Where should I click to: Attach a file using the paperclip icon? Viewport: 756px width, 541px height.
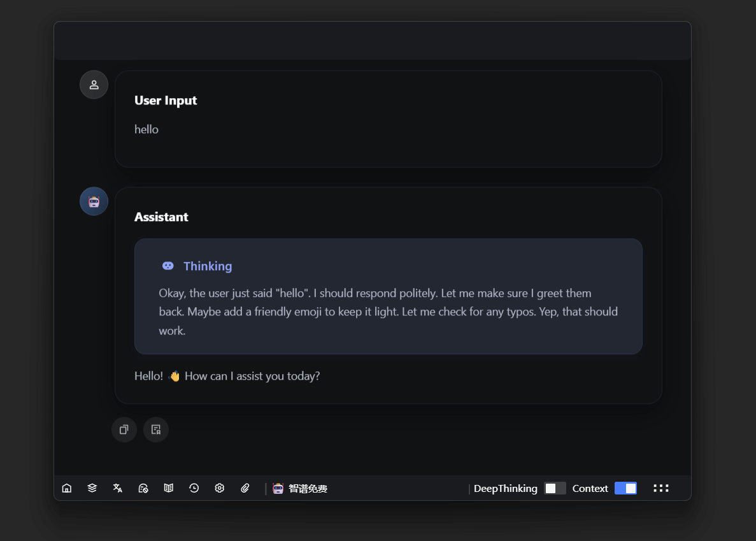tap(245, 488)
